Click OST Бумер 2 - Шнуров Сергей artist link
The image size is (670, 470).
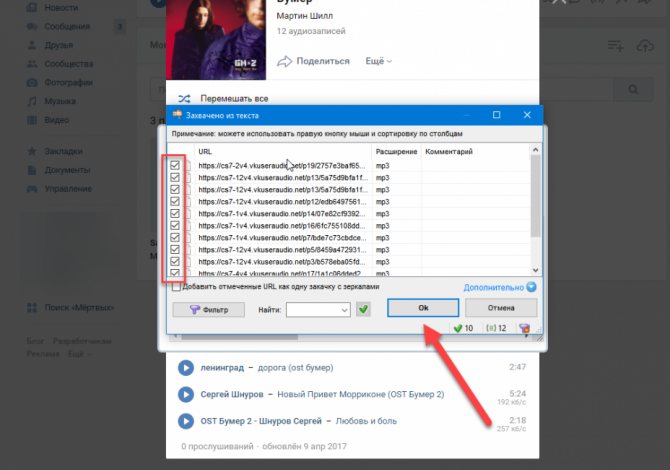261,421
